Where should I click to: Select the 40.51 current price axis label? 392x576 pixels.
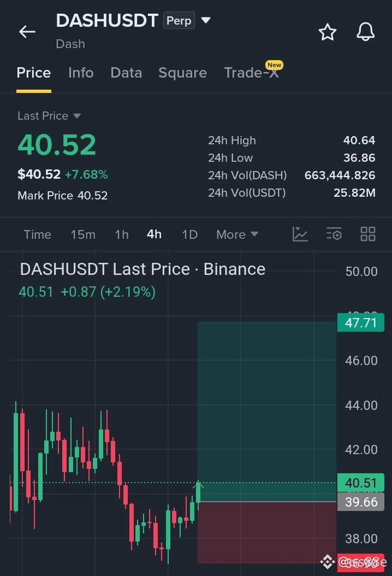pyautogui.click(x=361, y=483)
